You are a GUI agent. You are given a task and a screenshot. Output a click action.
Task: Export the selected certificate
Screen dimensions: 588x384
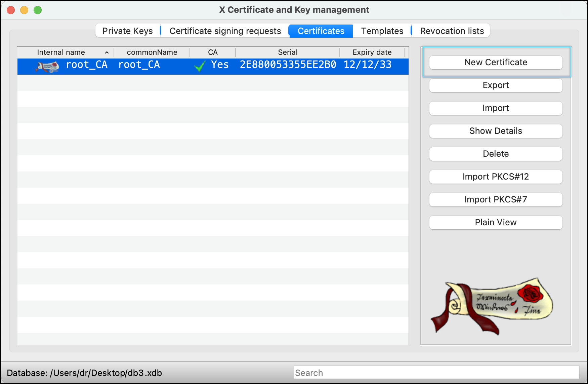pos(495,85)
